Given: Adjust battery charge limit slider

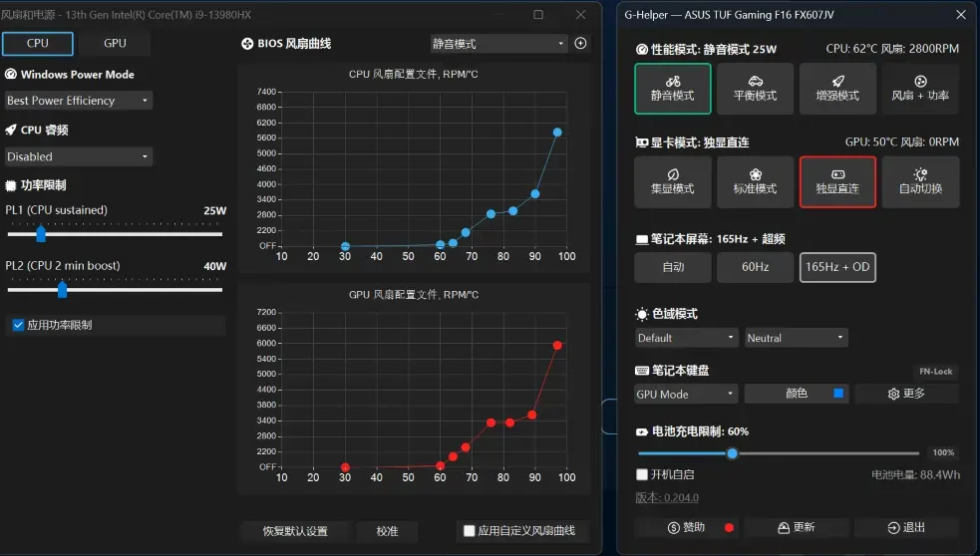Looking at the screenshot, I should tap(732, 453).
